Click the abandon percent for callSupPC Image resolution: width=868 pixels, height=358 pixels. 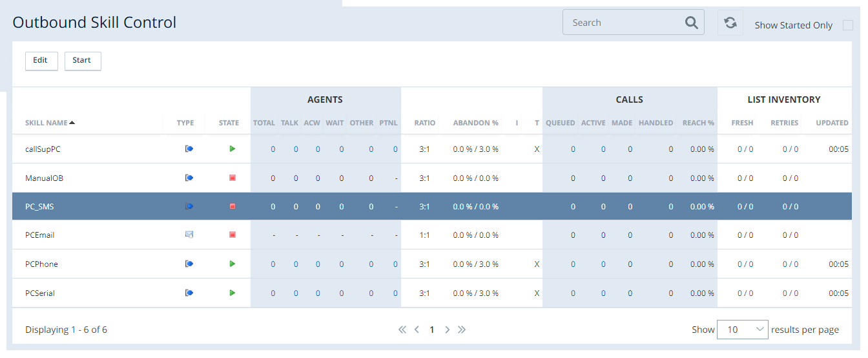[x=476, y=149]
